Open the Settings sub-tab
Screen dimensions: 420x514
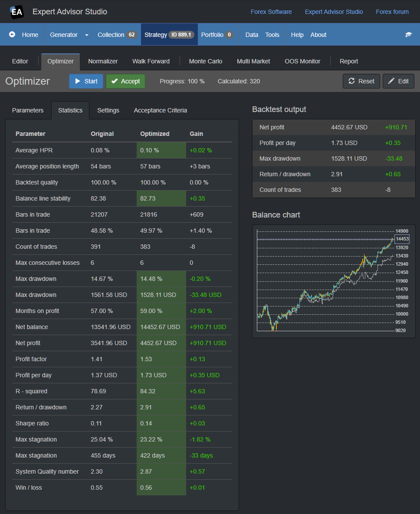108,110
